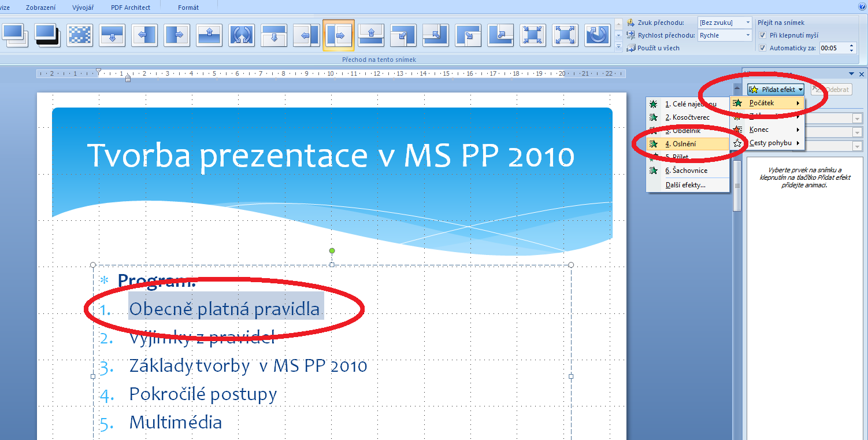Close the custom animation task pane

tap(862, 74)
